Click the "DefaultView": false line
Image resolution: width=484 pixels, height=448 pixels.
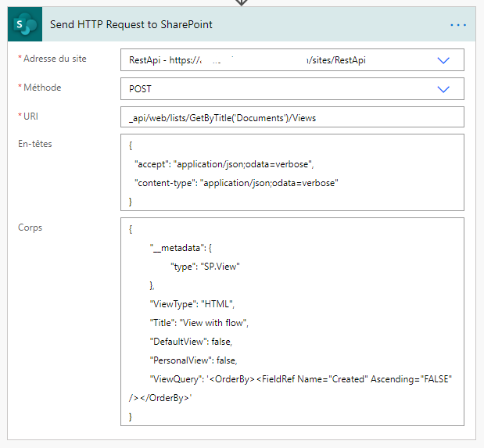click(191, 342)
